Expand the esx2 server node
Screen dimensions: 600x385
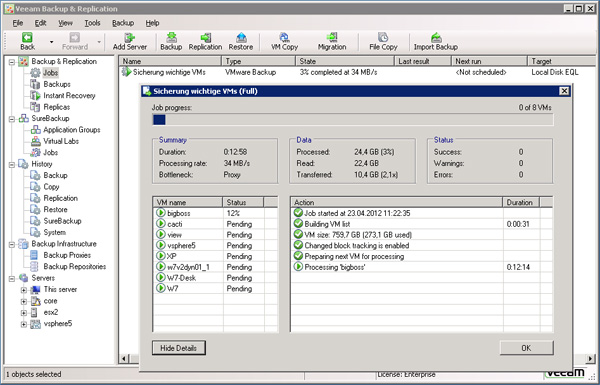click(x=24, y=313)
